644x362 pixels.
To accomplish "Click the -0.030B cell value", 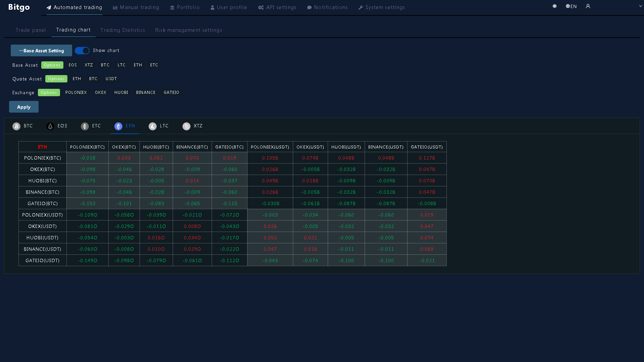I will pos(270,203).
